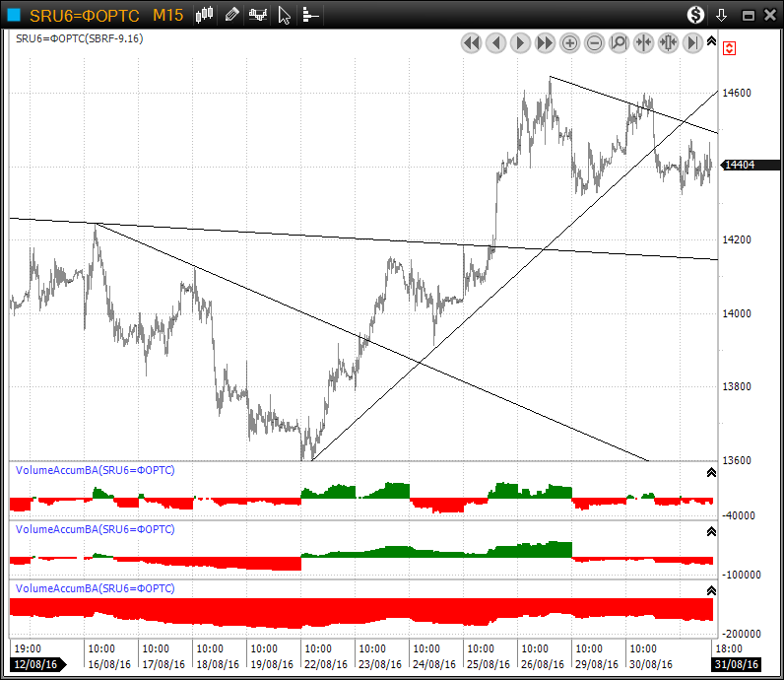This screenshot has height=680, width=784.
Task: Select the pencil drawing tool
Action: click(231, 15)
